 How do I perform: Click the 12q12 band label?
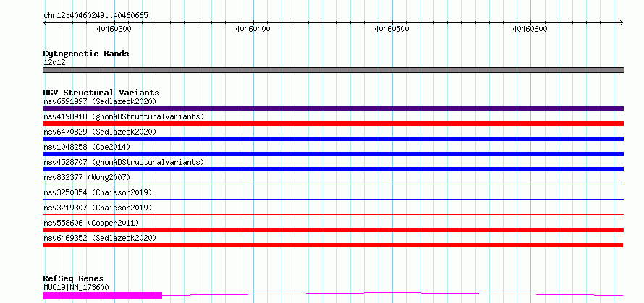(54, 63)
